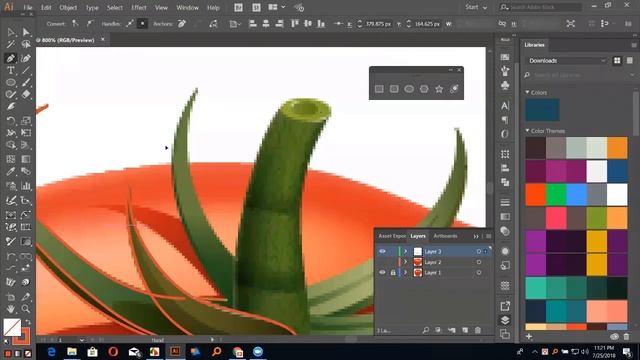Delete selection with Layers trash icon
Viewport: 640px width, 360px height.
(x=478, y=330)
